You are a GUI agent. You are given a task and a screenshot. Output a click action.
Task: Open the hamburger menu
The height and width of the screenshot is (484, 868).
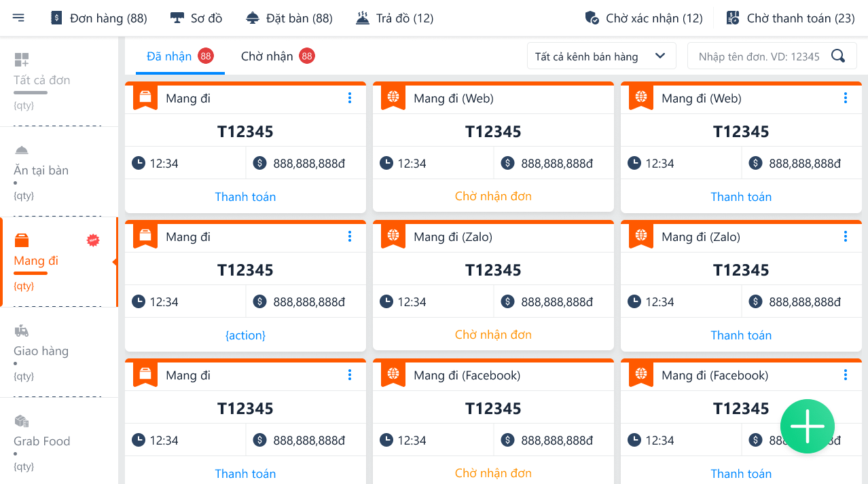pos(18,18)
